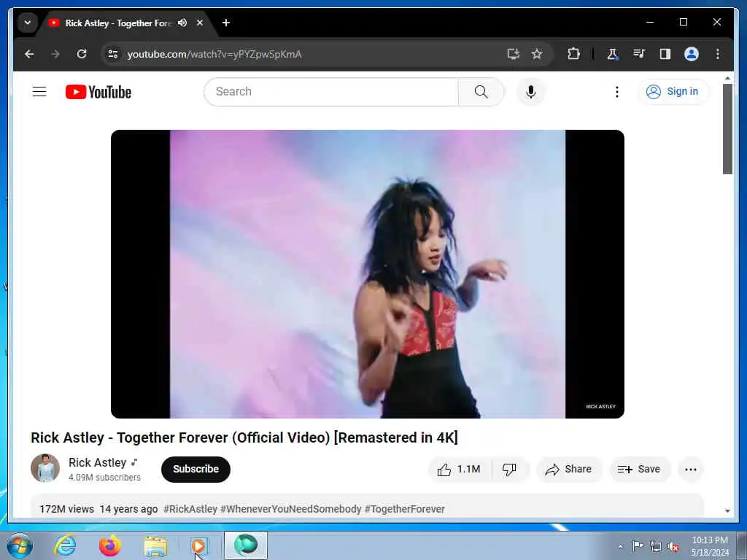Switch to the active browser taskbar button

pos(246,545)
